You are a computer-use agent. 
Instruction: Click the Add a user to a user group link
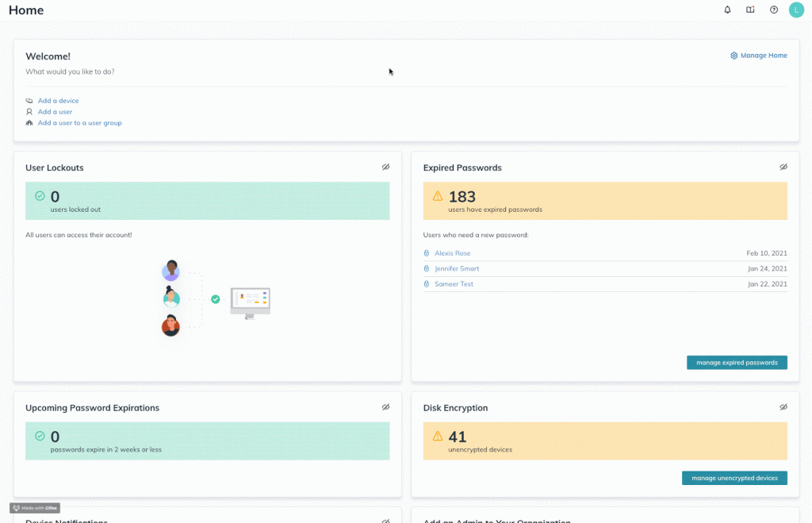79,123
